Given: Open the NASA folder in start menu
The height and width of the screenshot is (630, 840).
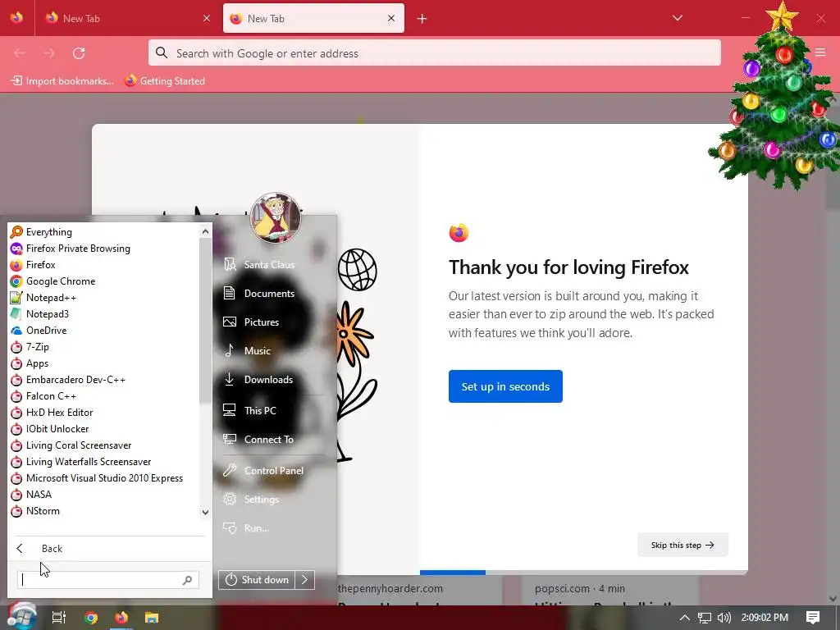Looking at the screenshot, I should (104, 495).
